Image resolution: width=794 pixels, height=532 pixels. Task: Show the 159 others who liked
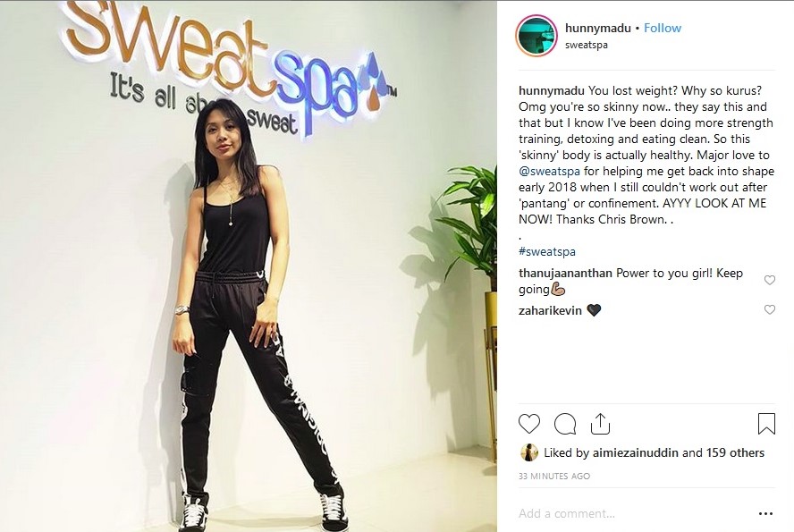tap(735, 452)
